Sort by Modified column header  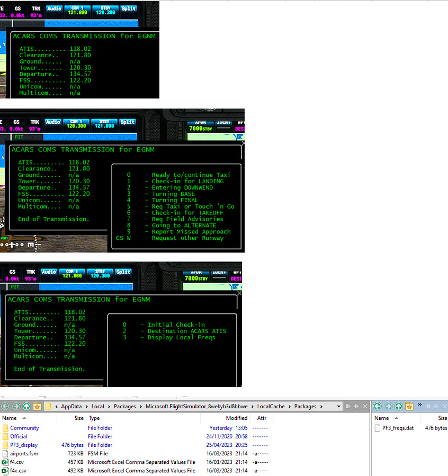(236, 418)
